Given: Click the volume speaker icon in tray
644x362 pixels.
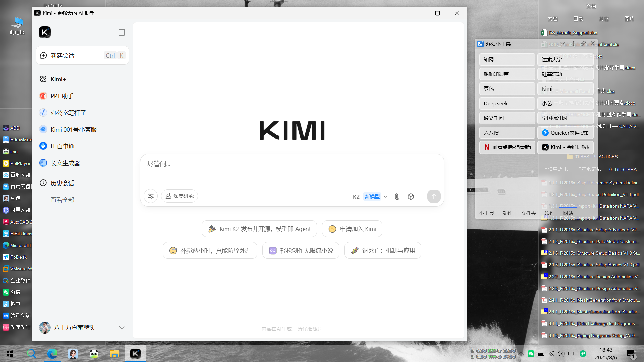Looking at the screenshot, I should click(561, 354).
